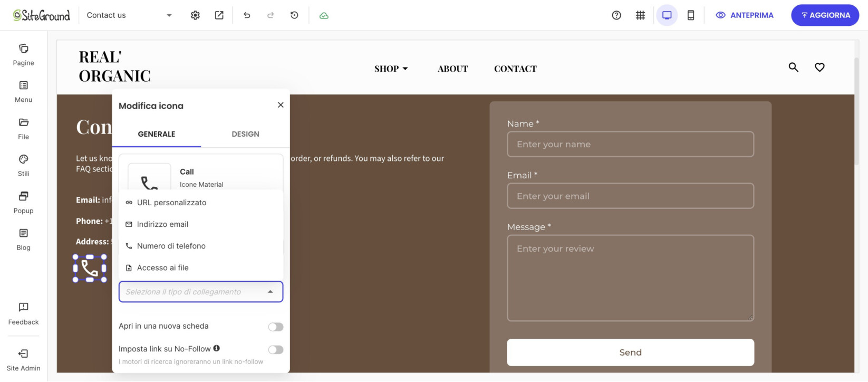Open the Menu panel in sidebar

(x=23, y=92)
